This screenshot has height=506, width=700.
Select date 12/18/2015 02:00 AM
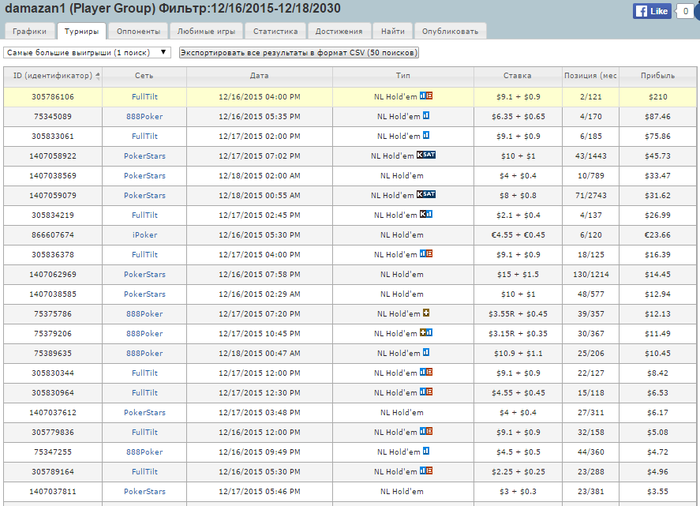(259, 176)
